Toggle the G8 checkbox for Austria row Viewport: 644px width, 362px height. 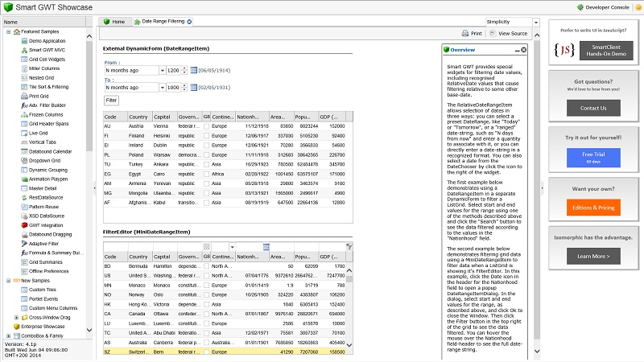[206, 126]
